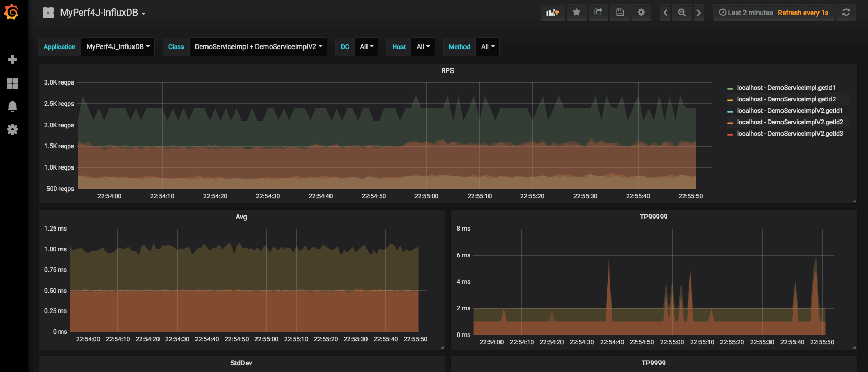Open the TP99999 panel title menu
868x372 pixels.
tap(653, 217)
